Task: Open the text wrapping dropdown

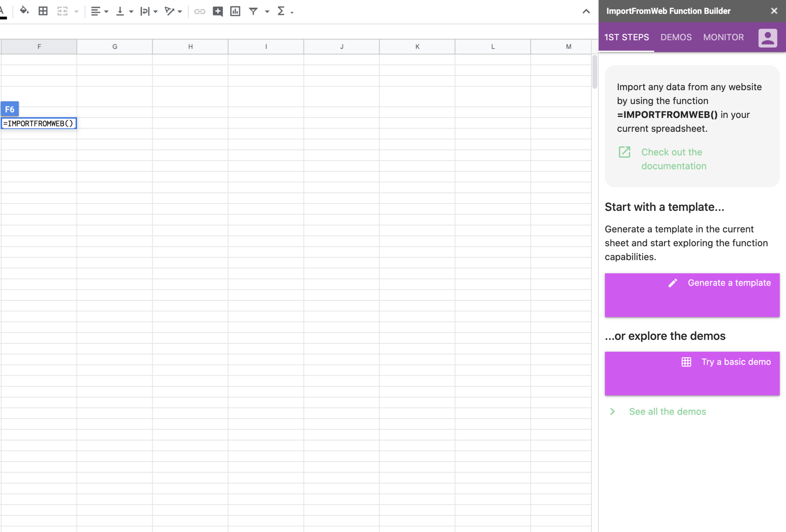Action: (x=156, y=12)
